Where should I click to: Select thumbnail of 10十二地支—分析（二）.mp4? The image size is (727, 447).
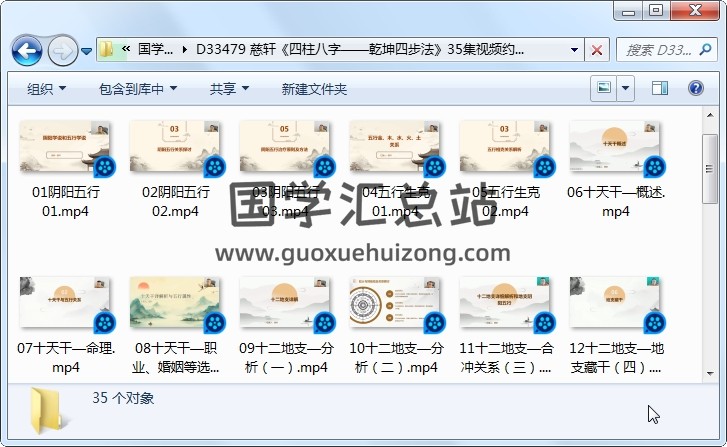pyautogui.click(x=395, y=303)
